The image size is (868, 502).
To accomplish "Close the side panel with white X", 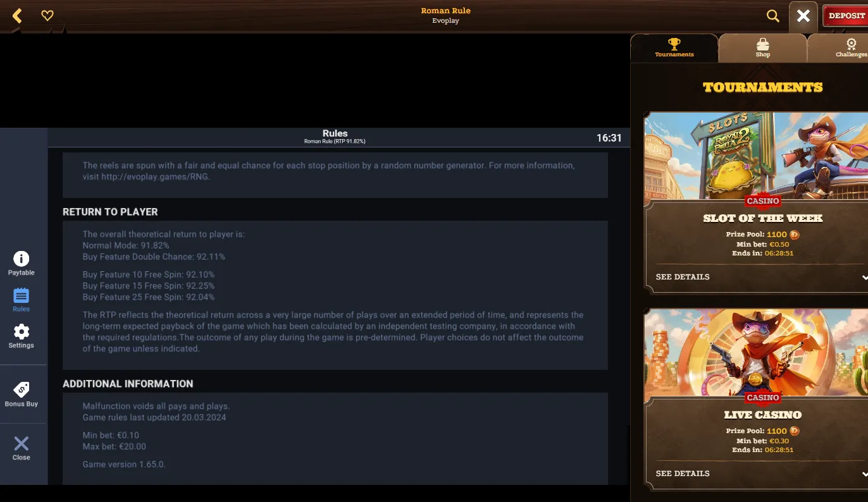I will [x=803, y=16].
